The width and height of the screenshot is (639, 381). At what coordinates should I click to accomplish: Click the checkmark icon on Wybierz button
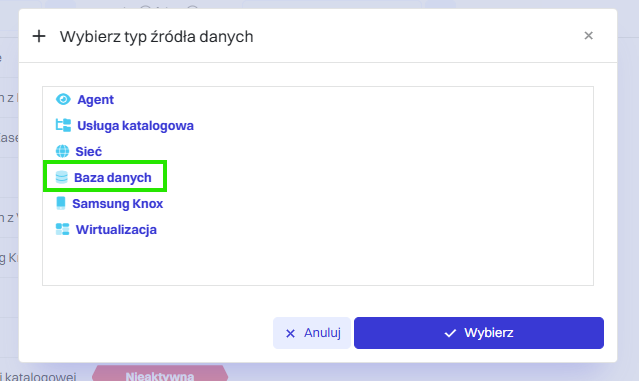point(450,333)
